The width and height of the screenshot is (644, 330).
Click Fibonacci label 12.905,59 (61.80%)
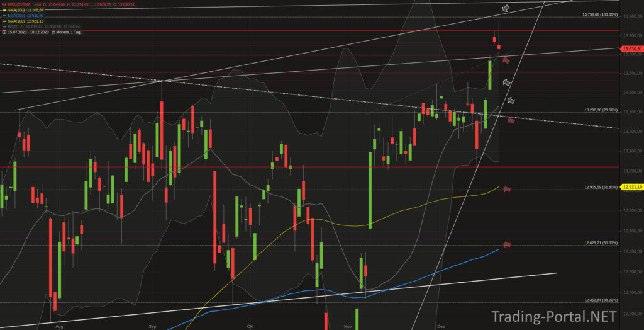tap(601, 187)
